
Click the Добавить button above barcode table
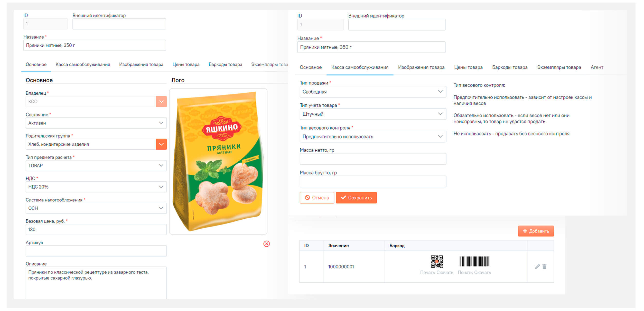tap(536, 231)
